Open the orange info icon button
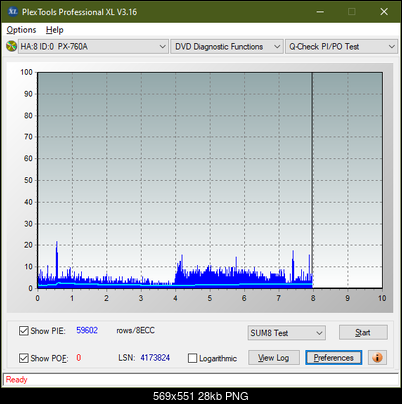This screenshot has width=402, height=404. (377, 358)
